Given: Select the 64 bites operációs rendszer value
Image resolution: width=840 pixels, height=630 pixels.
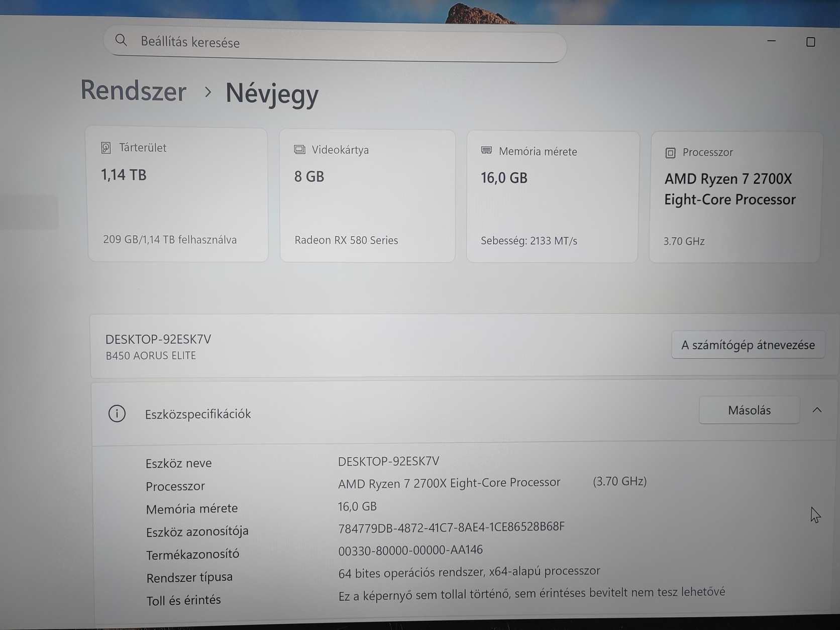Looking at the screenshot, I should pos(469,572).
